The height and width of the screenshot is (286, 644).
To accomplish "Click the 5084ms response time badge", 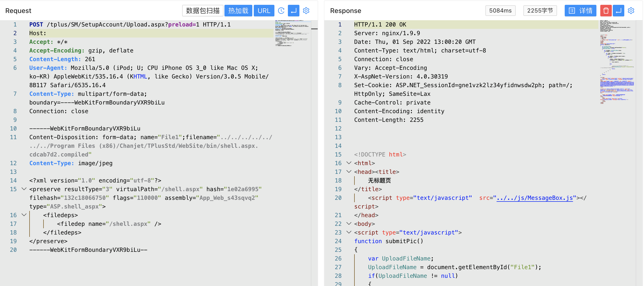I will 500,11.
